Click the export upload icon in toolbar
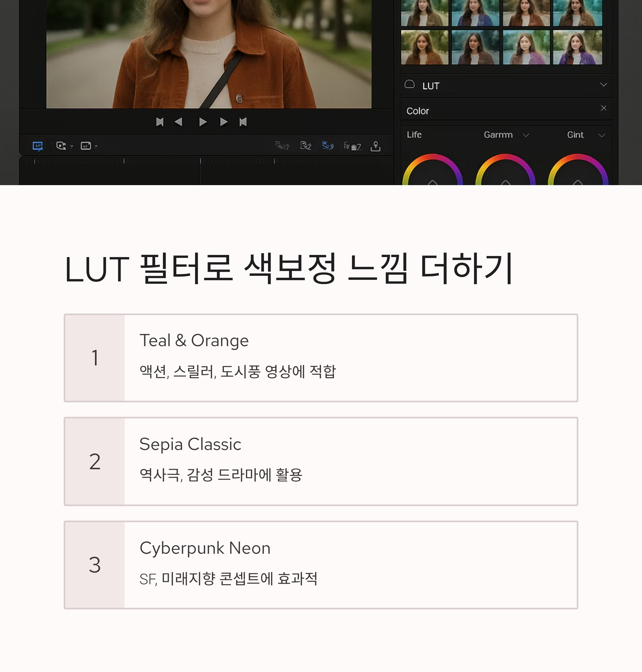 [x=375, y=146]
